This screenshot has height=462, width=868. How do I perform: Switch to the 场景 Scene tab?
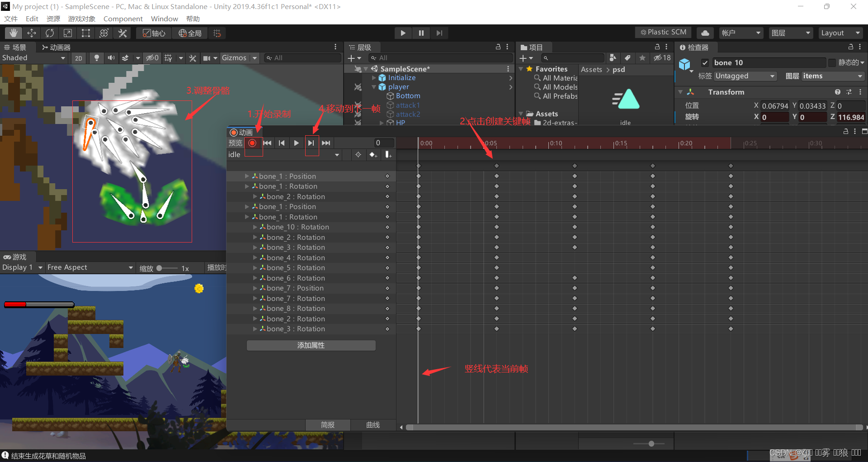pos(15,47)
